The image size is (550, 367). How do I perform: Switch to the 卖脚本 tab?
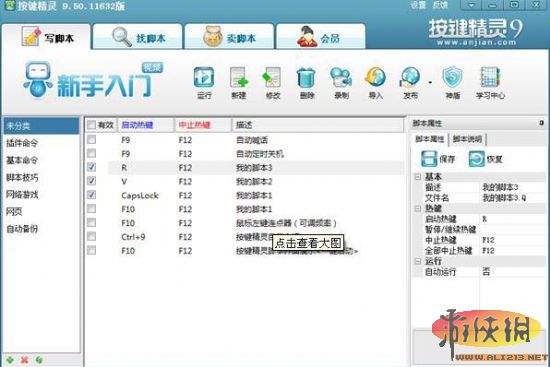pyautogui.click(x=229, y=36)
